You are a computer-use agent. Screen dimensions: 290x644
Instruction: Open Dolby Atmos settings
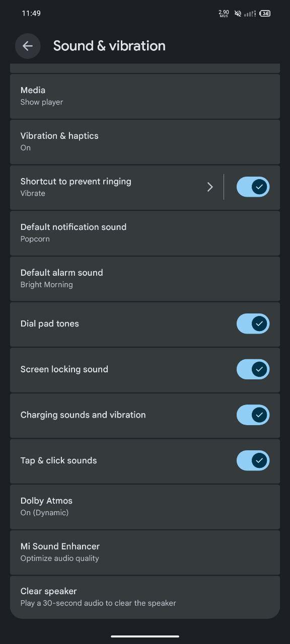click(145, 507)
